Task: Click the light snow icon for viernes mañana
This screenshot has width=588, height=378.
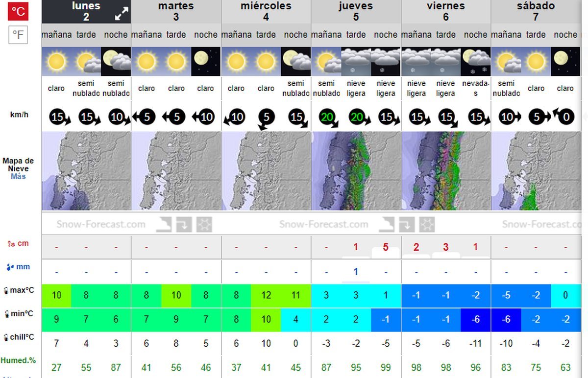Action: 416,62
